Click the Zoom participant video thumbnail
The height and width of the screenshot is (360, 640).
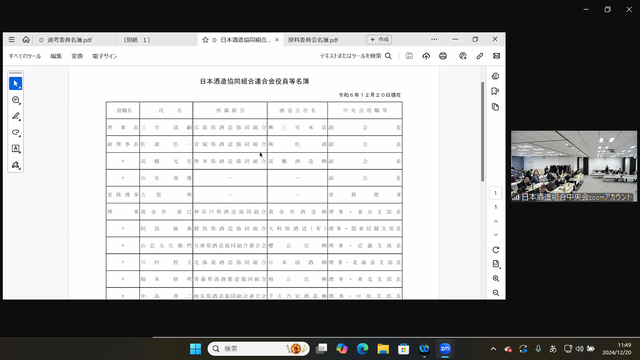coord(574,166)
